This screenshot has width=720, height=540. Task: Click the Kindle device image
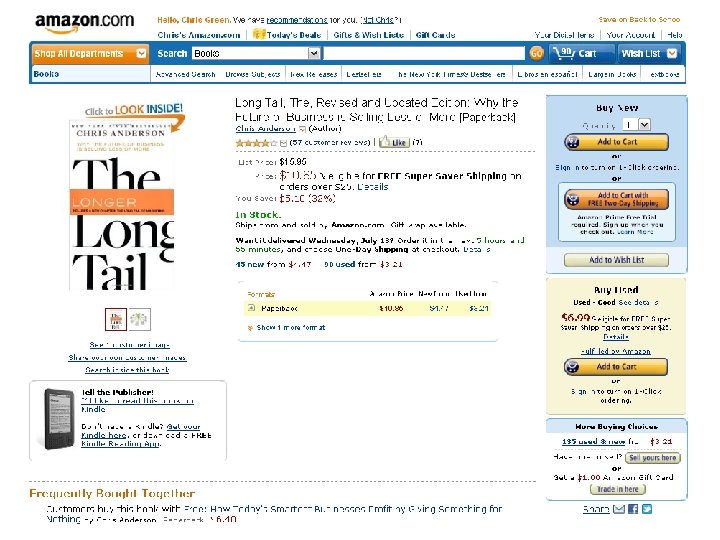pyautogui.click(x=58, y=419)
